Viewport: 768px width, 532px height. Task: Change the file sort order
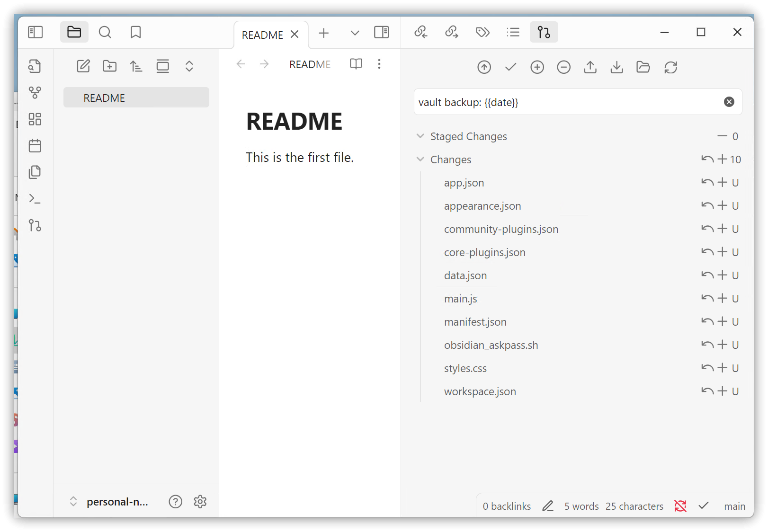136,66
